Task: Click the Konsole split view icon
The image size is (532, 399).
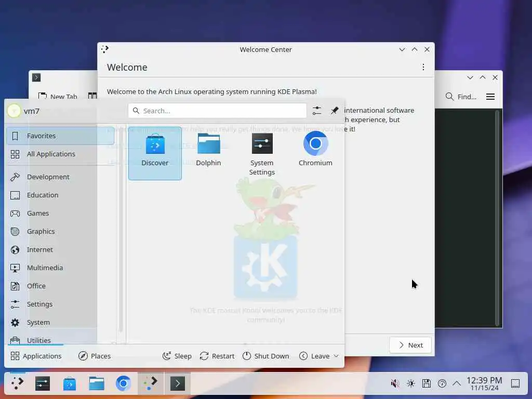Action: pos(92,96)
